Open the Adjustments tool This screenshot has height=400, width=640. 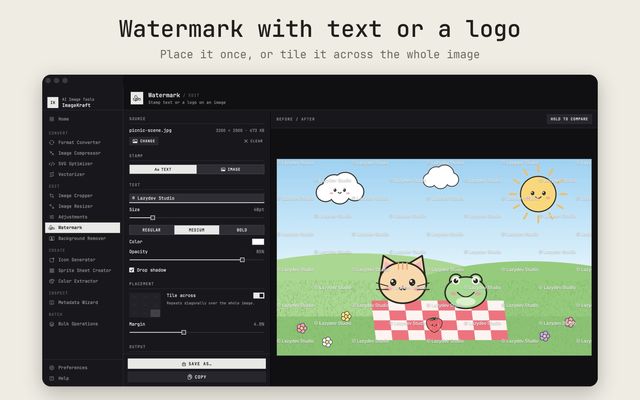click(x=82, y=217)
